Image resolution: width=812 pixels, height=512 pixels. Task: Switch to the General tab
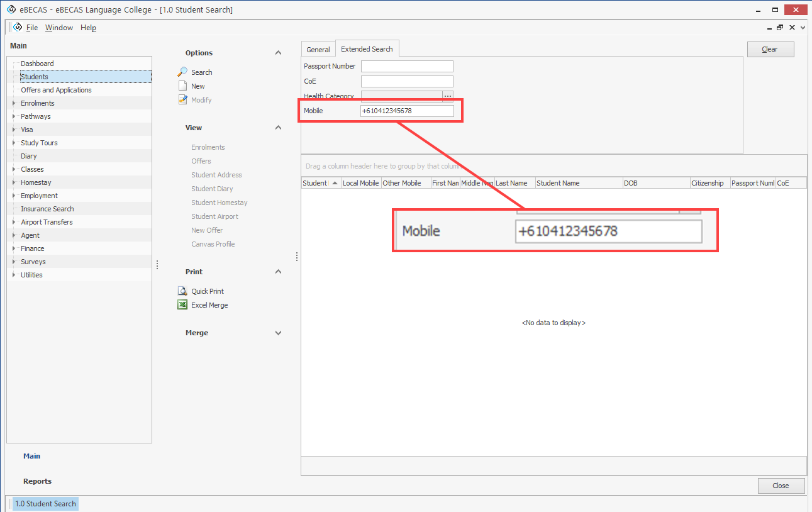point(318,50)
